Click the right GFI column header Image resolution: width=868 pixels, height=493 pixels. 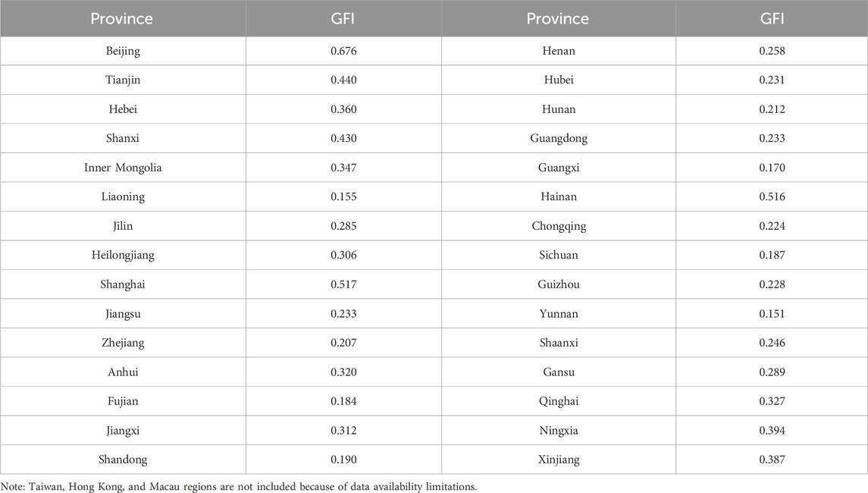(x=771, y=19)
